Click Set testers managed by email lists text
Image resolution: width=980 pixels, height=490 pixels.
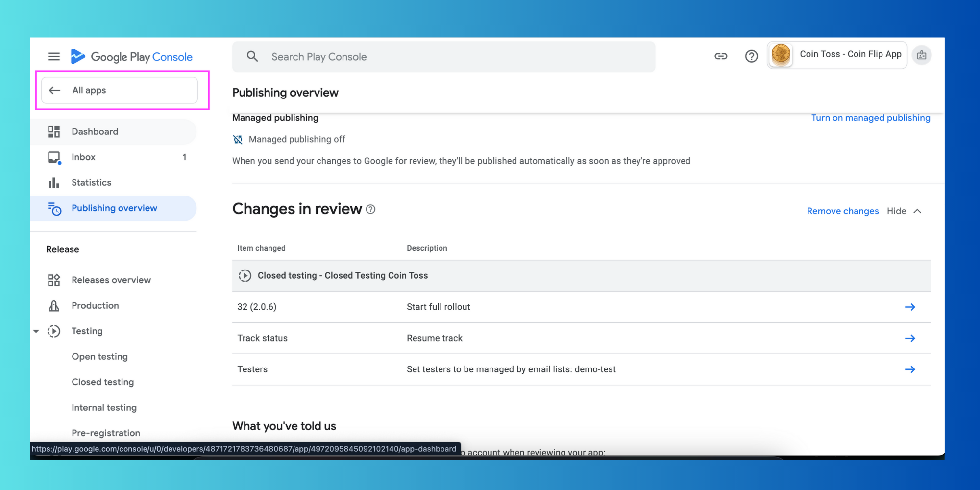coord(511,369)
